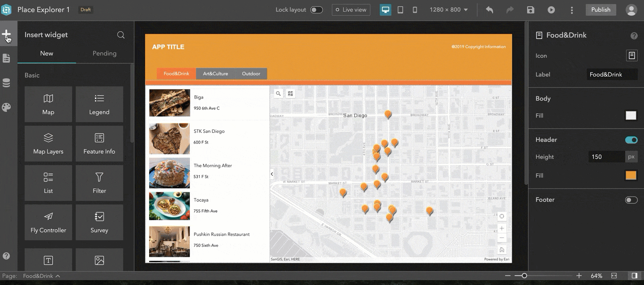Open the more options menu

pos(572,10)
